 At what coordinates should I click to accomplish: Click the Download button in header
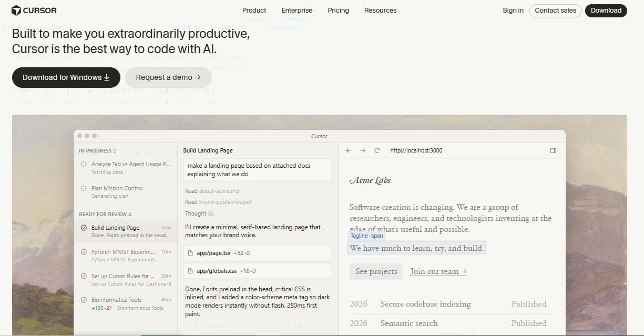coord(606,11)
